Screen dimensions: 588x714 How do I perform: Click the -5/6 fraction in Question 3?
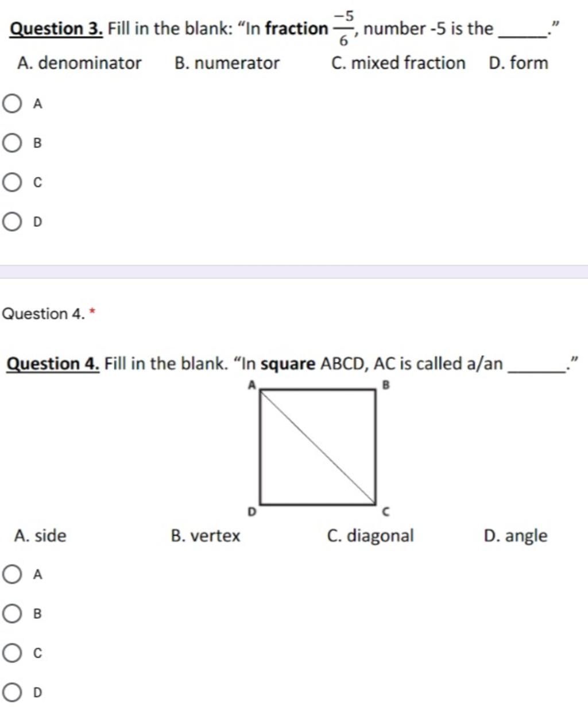tap(343, 27)
